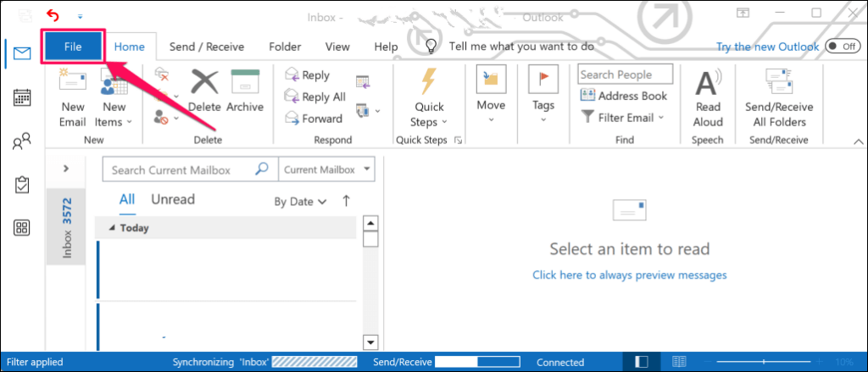Viewport: 868px width, 372px height.
Task: Toggle the Try the new Outlook switch
Action: [842, 47]
